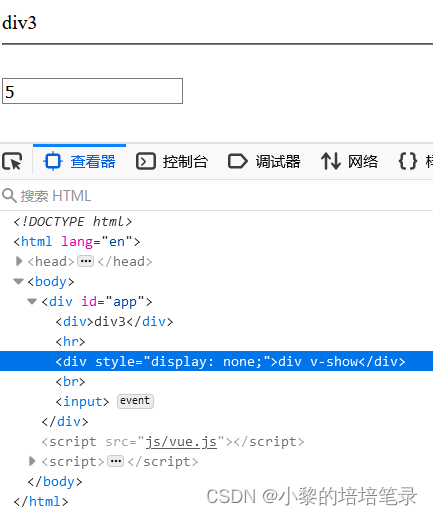Viewport: 433px width, 515px height.
Task: Click the 控制台 console tab icon
Action: [x=146, y=161]
